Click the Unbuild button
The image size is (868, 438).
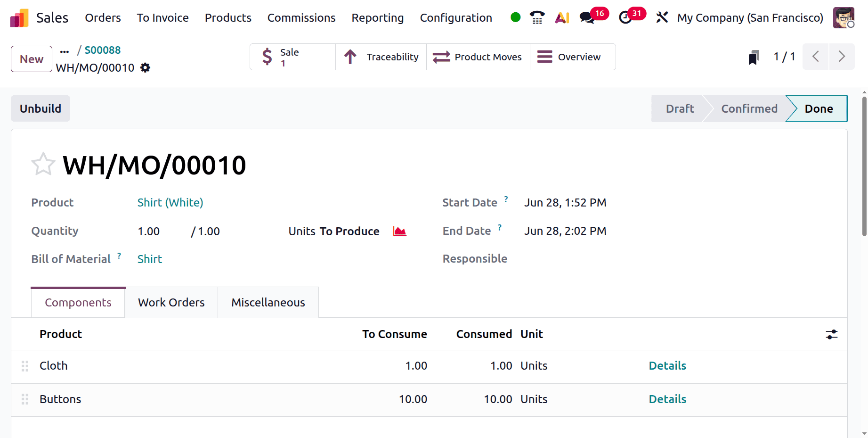(x=41, y=108)
